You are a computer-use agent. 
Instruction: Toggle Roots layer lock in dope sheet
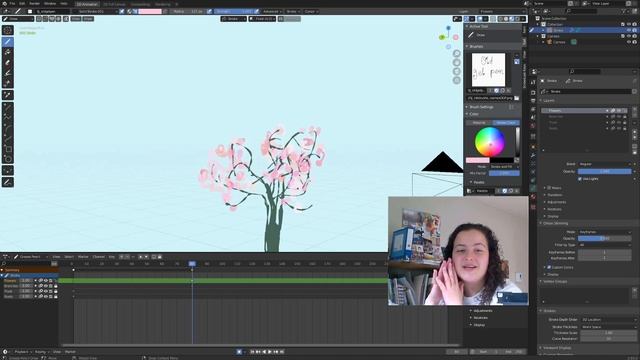tap(56, 297)
